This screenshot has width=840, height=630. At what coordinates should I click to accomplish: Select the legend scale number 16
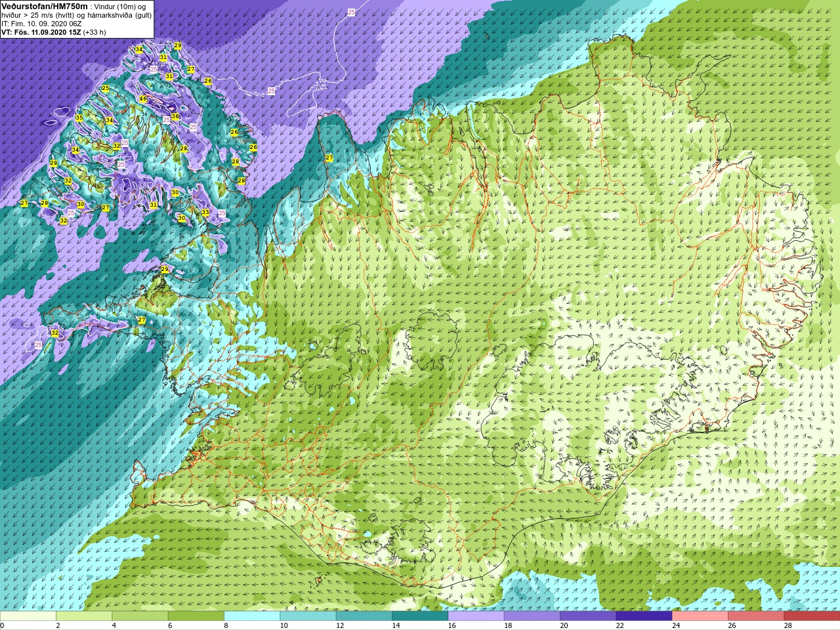[x=451, y=626]
